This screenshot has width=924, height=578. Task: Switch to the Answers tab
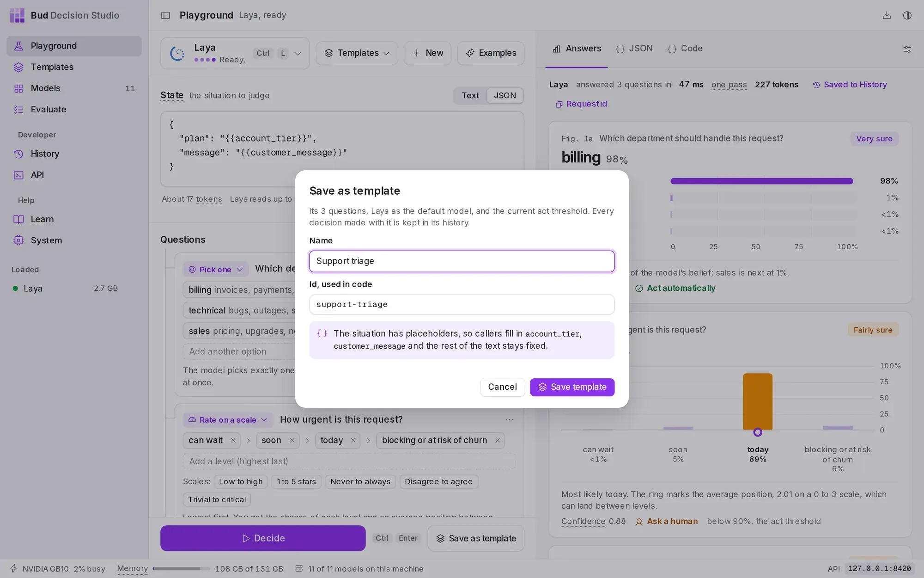click(x=577, y=49)
